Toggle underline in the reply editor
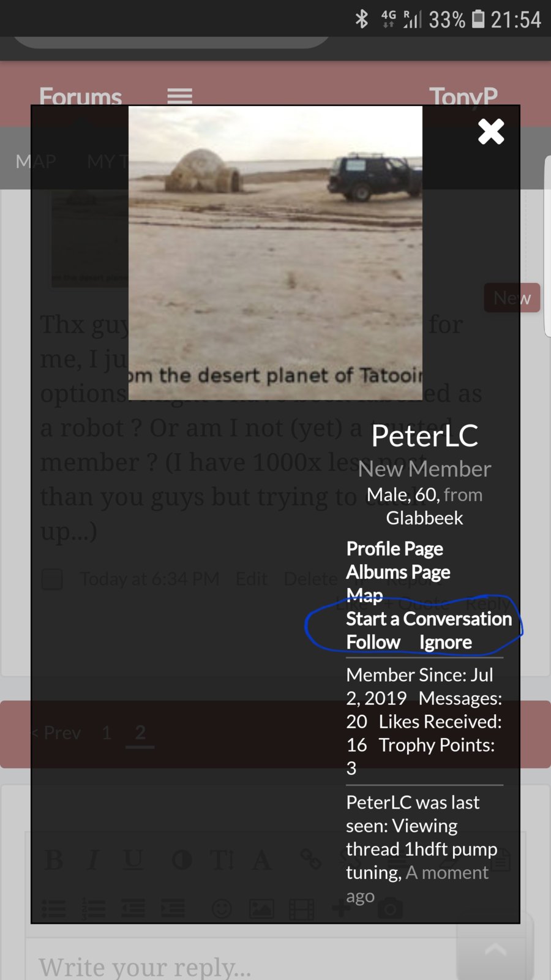Screen dimensions: 551x980 click(x=133, y=860)
